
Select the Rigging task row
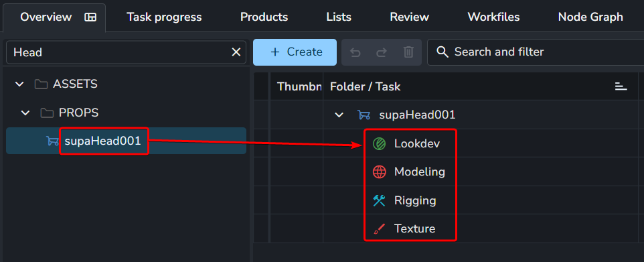(481, 200)
